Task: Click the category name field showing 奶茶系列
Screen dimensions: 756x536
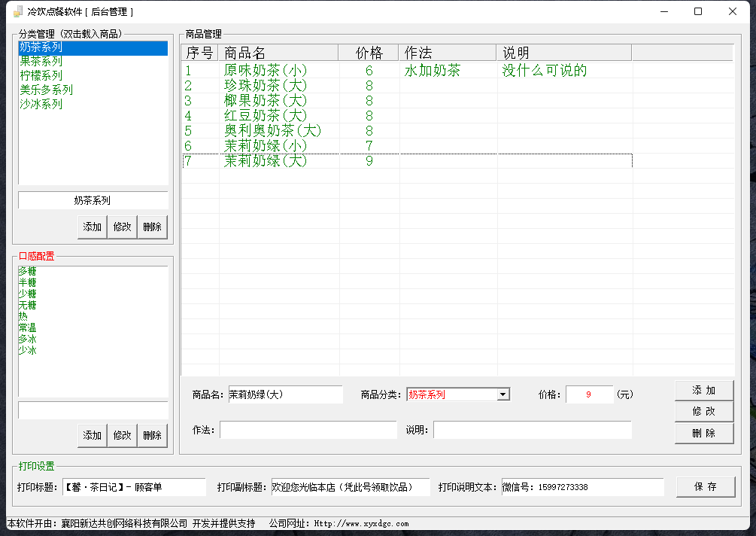Action: point(93,200)
